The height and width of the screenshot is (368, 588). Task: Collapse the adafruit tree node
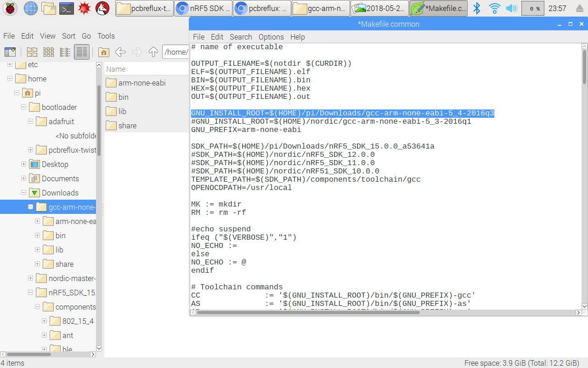[30, 121]
